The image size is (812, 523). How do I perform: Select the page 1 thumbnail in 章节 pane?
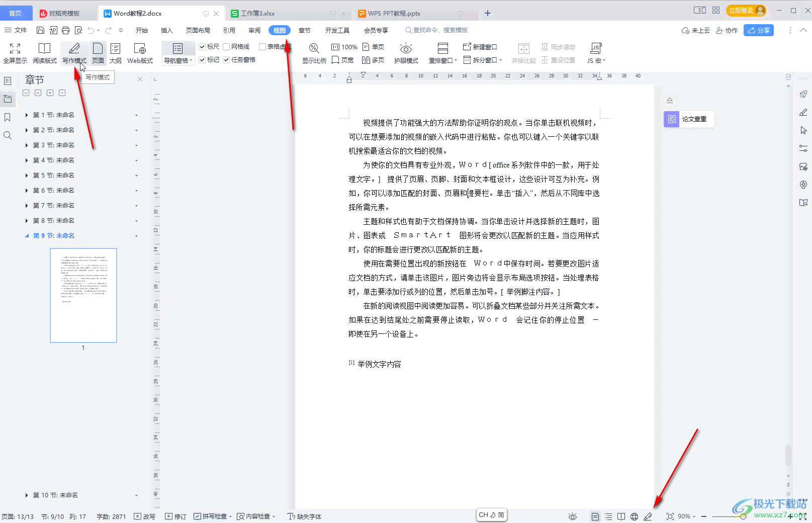(x=83, y=295)
